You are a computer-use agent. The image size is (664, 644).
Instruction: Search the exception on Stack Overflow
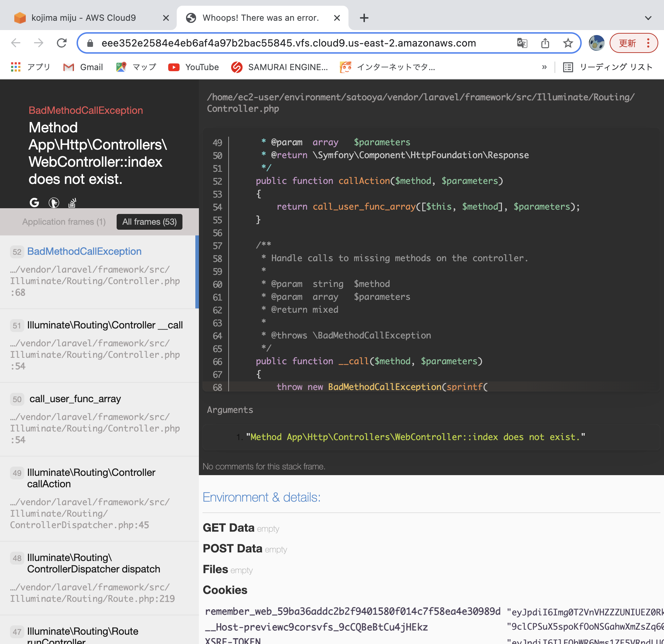[x=72, y=203]
